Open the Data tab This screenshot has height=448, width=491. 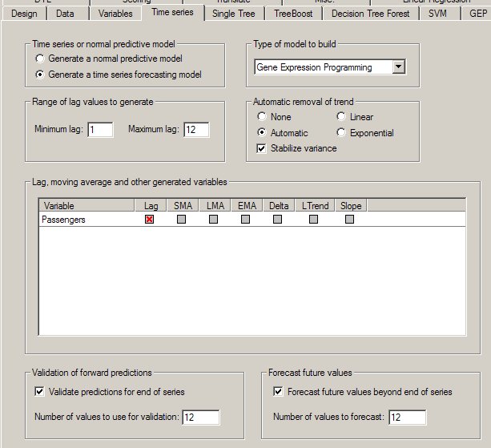65,14
